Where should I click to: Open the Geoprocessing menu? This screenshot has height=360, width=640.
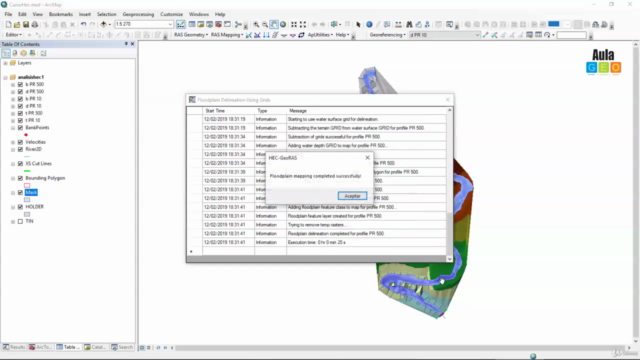coord(138,14)
